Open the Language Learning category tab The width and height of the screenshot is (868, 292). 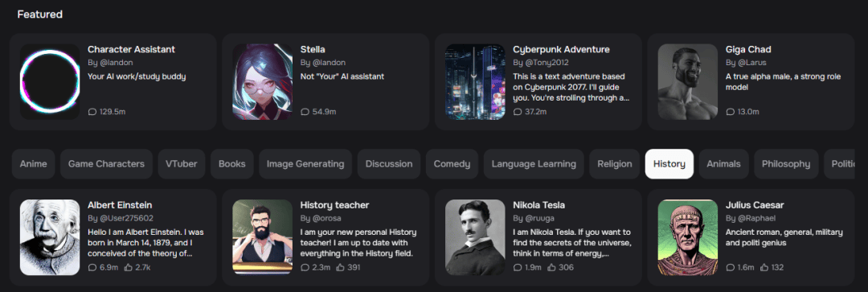tap(534, 164)
